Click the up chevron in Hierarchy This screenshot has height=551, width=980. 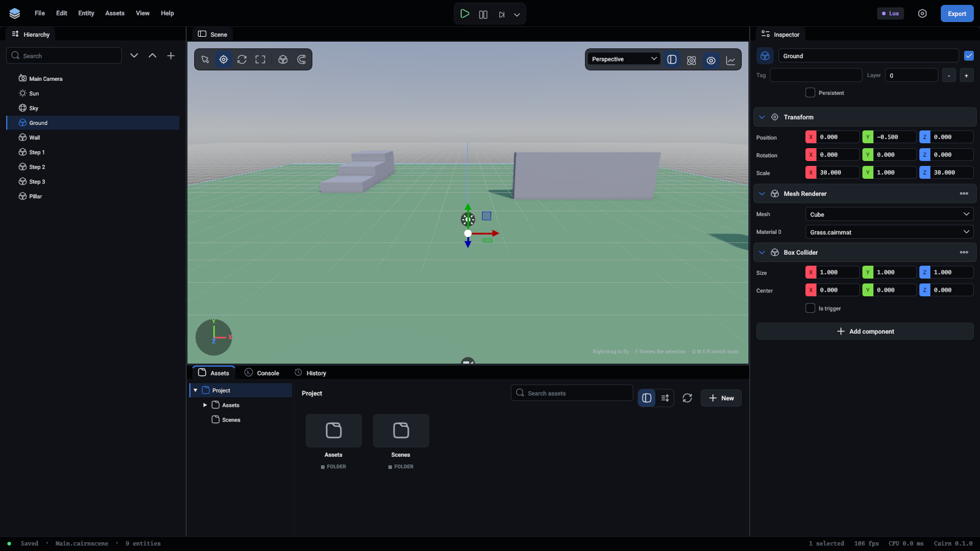click(x=153, y=56)
